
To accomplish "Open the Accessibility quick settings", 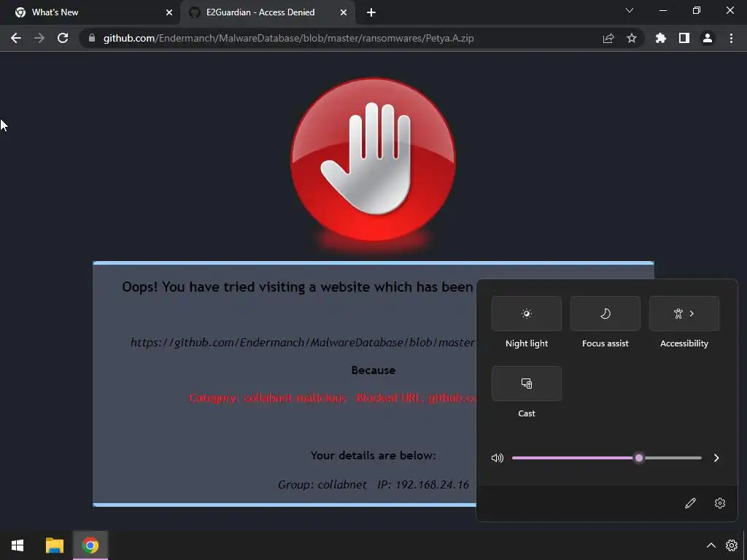I will click(x=684, y=314).
